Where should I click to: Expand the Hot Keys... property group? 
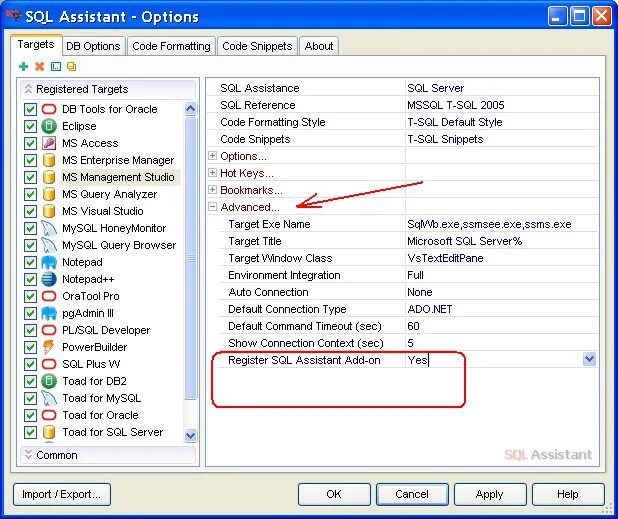click(x=212, y=173)
